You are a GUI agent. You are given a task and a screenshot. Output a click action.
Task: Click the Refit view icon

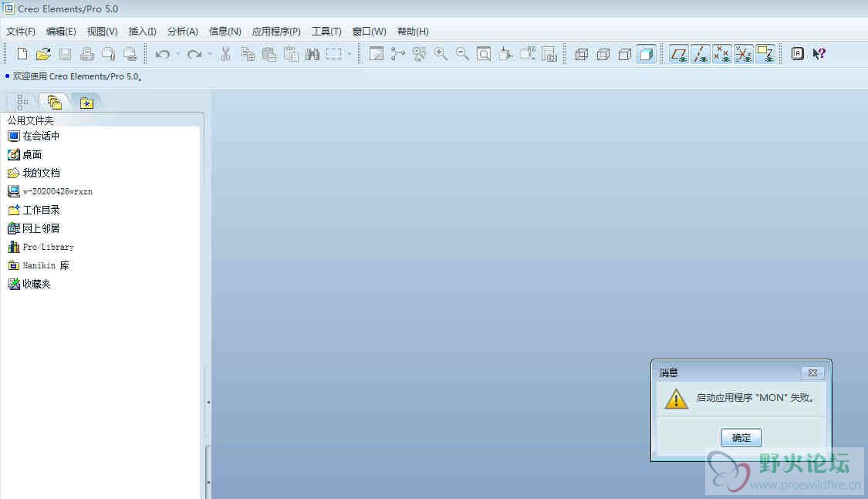(484, 54)
